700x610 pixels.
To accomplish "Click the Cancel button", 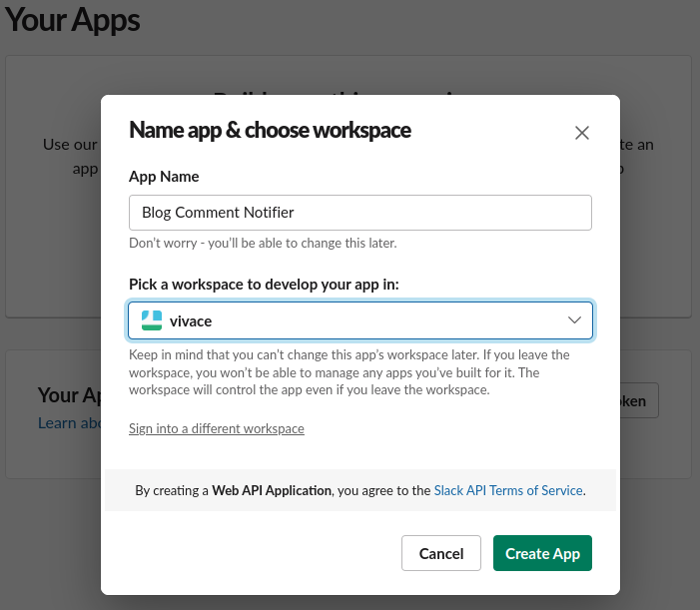I will click(x=441, y=553).
